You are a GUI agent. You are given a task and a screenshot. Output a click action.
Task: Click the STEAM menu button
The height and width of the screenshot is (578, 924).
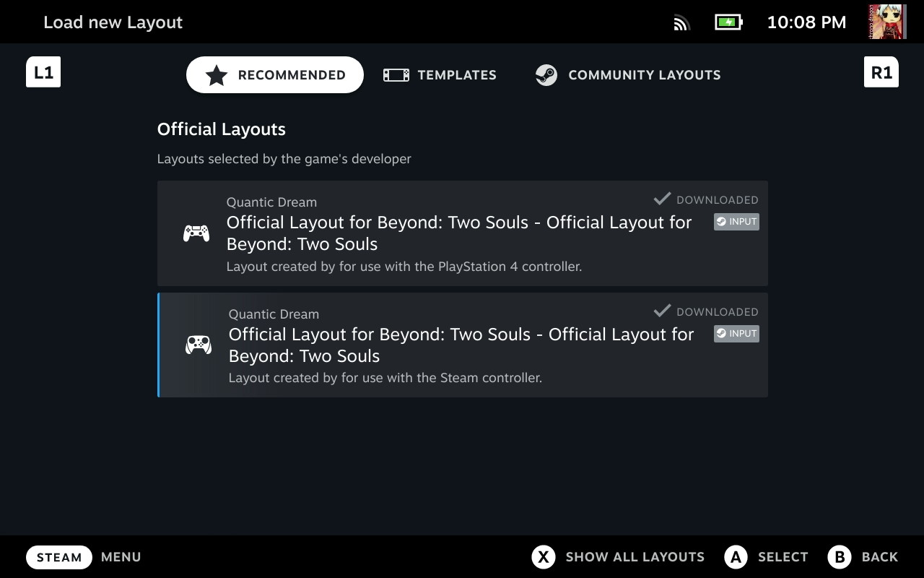59,557
